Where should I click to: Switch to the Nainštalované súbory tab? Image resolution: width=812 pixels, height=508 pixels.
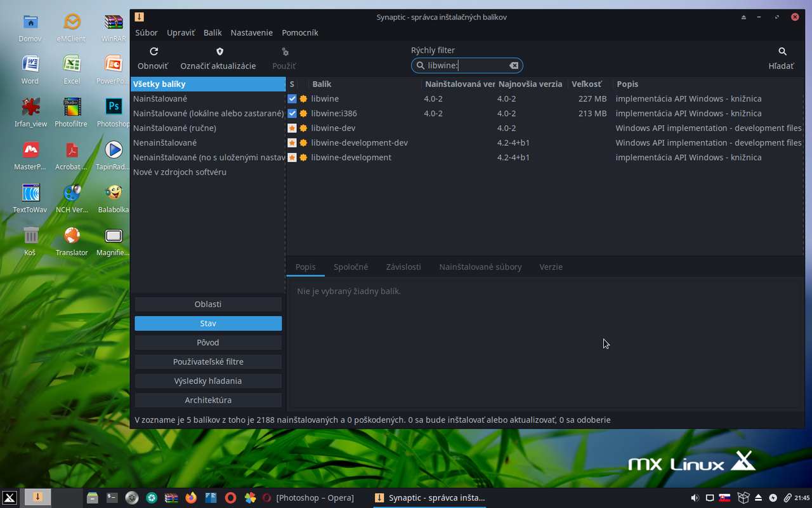[x=480, y=267]
